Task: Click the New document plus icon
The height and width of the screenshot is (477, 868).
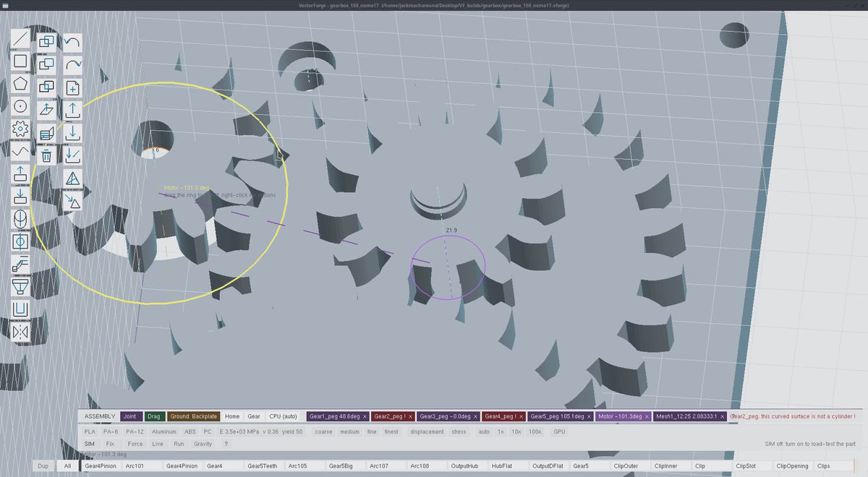Action: click(x=72, y=87)
